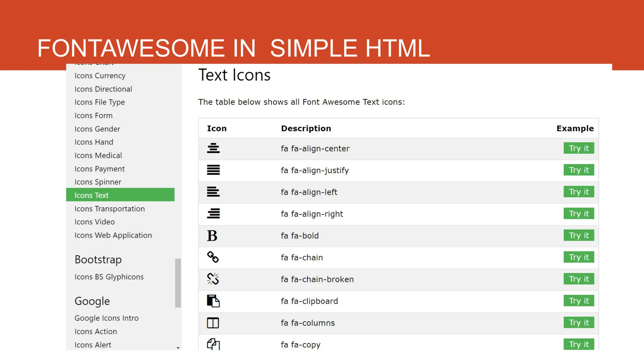Image resolution: width=644 pixels, height=362 pixels.
Task: Click the chain link icon
Action: click(x=213, y=257)
